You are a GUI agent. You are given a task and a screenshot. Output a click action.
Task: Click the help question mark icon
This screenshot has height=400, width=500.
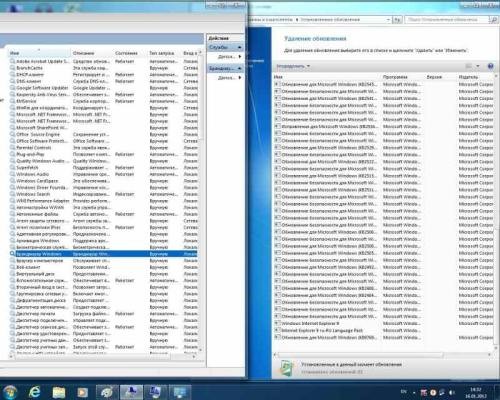coord(490,66)
